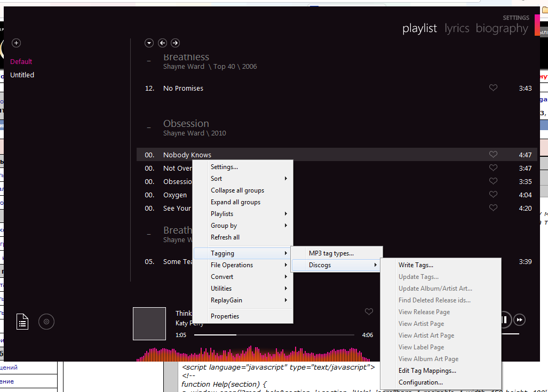Expand the ReplayGain submenu
The height and width of the screenshot is (392, 548).
tap(243, 300)
